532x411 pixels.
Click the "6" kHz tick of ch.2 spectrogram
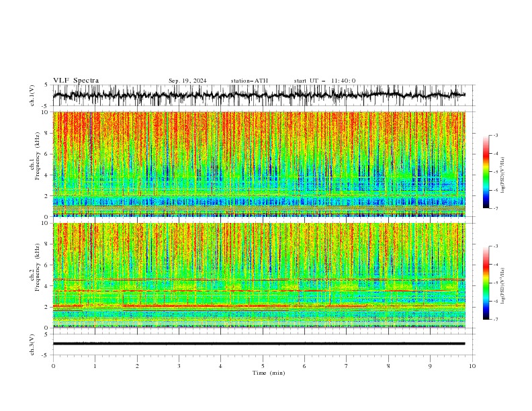tap(48, 265)
